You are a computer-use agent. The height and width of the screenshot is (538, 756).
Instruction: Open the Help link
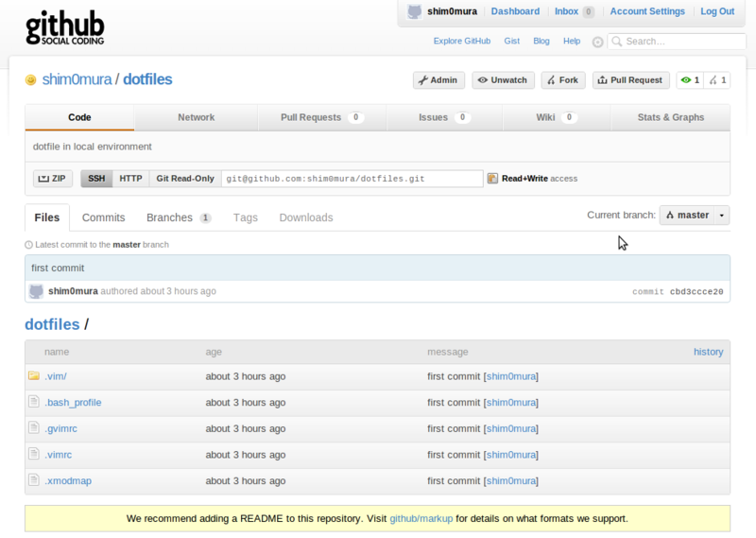click(572, 41)
